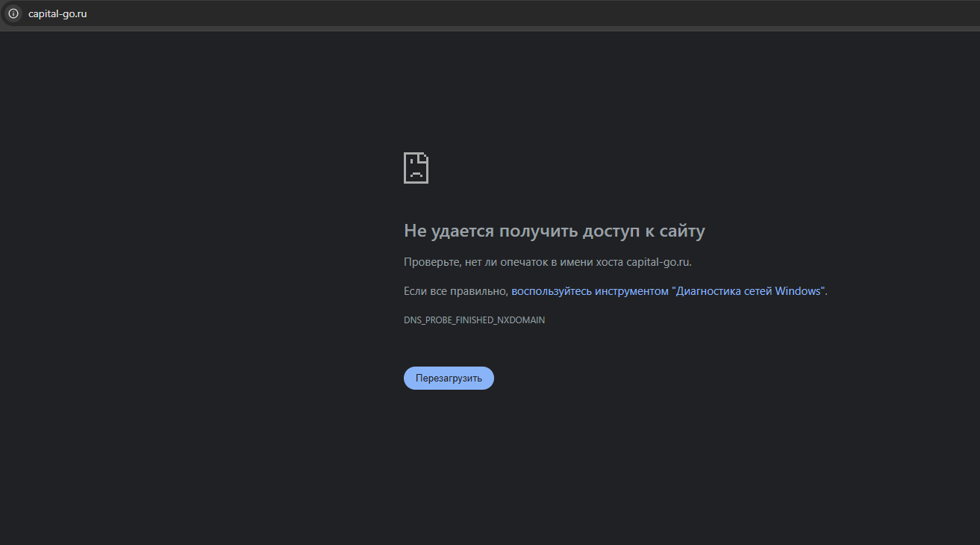
Task: Click the capital-go.ru URL in address bar
Action: click(x=57, y=13)
